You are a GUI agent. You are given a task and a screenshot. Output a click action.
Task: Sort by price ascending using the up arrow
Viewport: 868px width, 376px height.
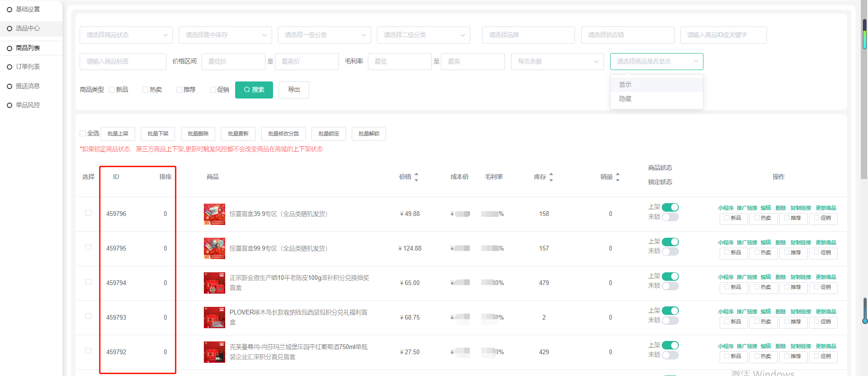416,174
